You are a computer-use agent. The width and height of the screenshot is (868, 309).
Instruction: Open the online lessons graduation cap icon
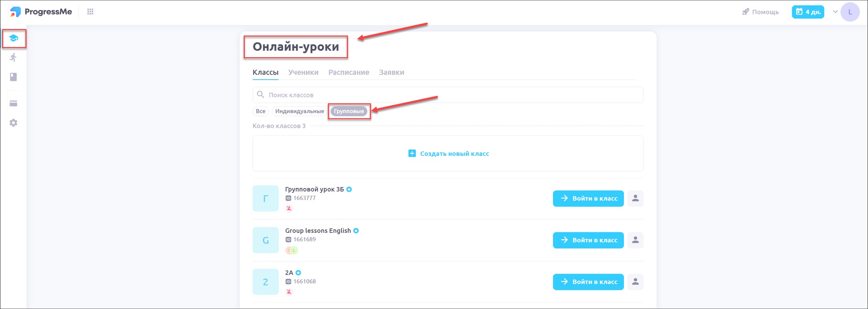[14, 39]
